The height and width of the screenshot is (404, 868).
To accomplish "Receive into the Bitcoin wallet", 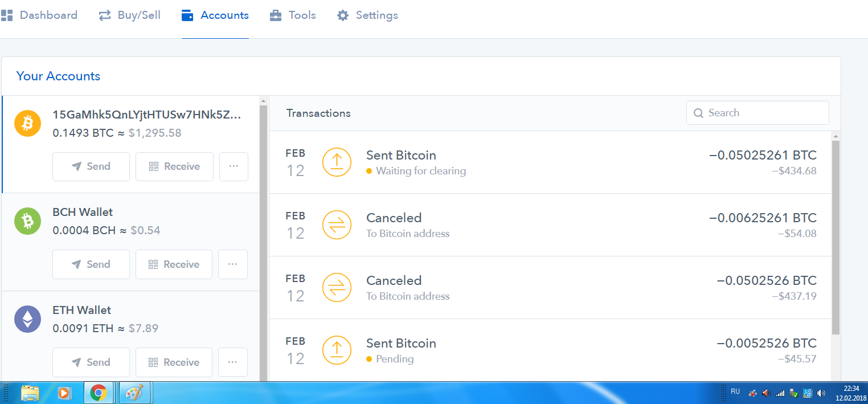I will coord(174,166).
